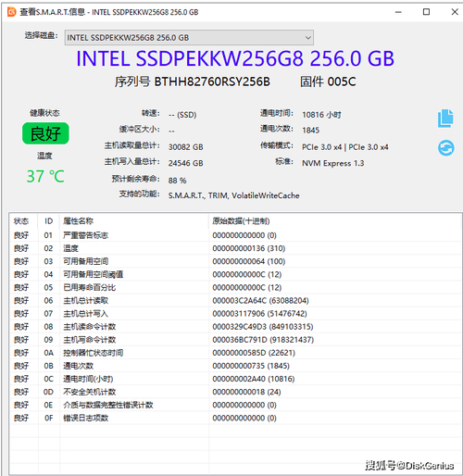Click the raw value 000000002A40 (10816)

click(x=254, y=379)
